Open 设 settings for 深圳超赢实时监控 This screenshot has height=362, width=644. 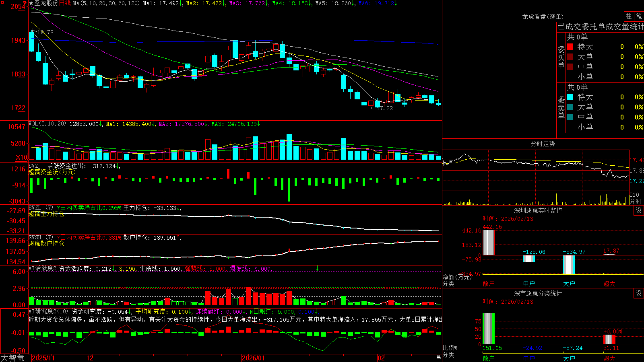click(x=639, y=210)
